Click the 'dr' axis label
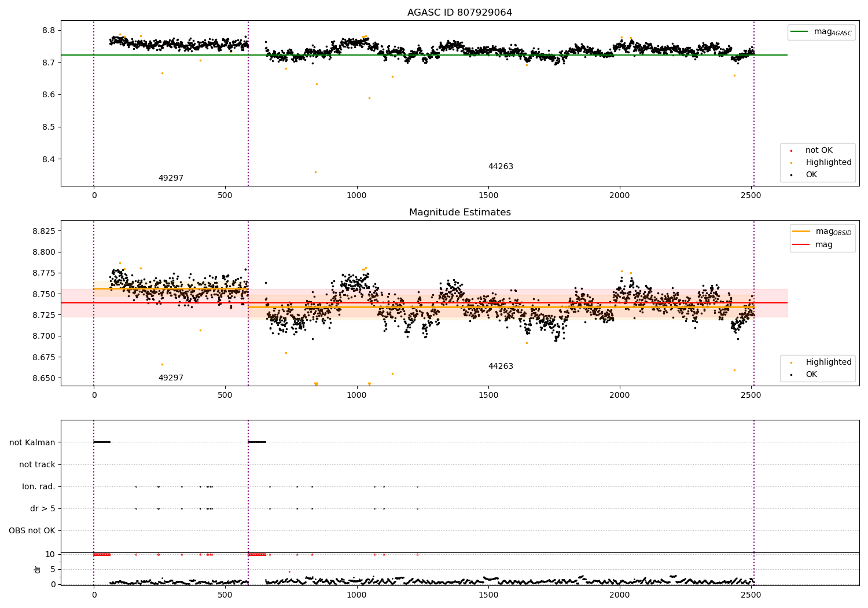868x608 pixels. click(38, 570)
